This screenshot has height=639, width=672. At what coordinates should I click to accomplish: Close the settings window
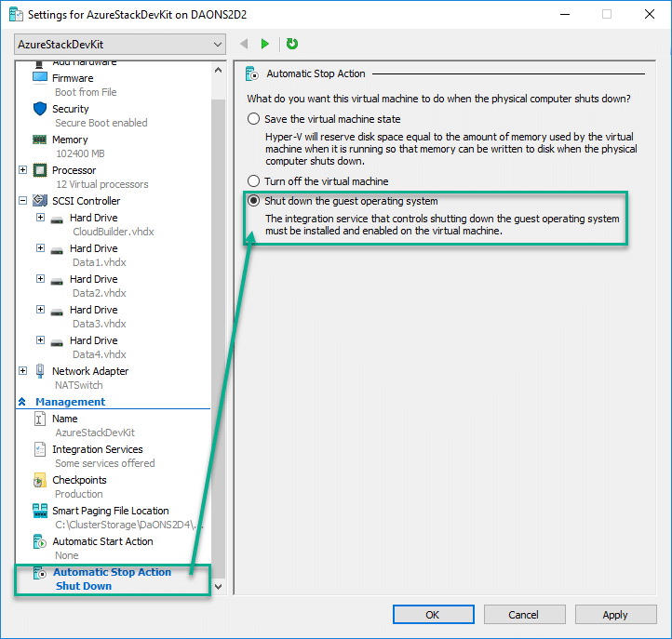tap(650, 14)
